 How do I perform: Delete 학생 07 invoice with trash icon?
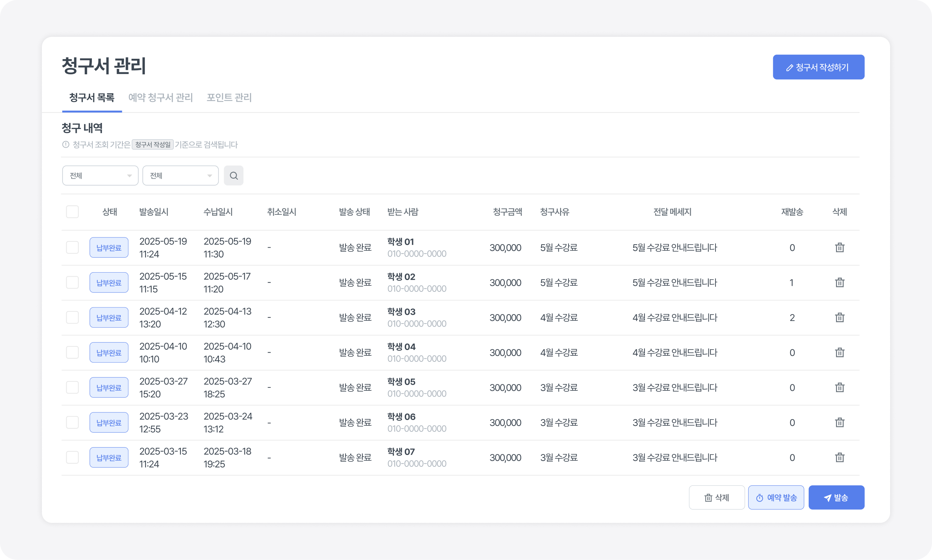(x=839, y=457)
